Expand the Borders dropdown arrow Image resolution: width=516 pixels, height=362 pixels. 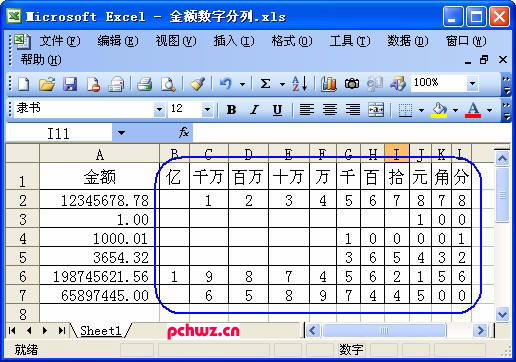421,110
